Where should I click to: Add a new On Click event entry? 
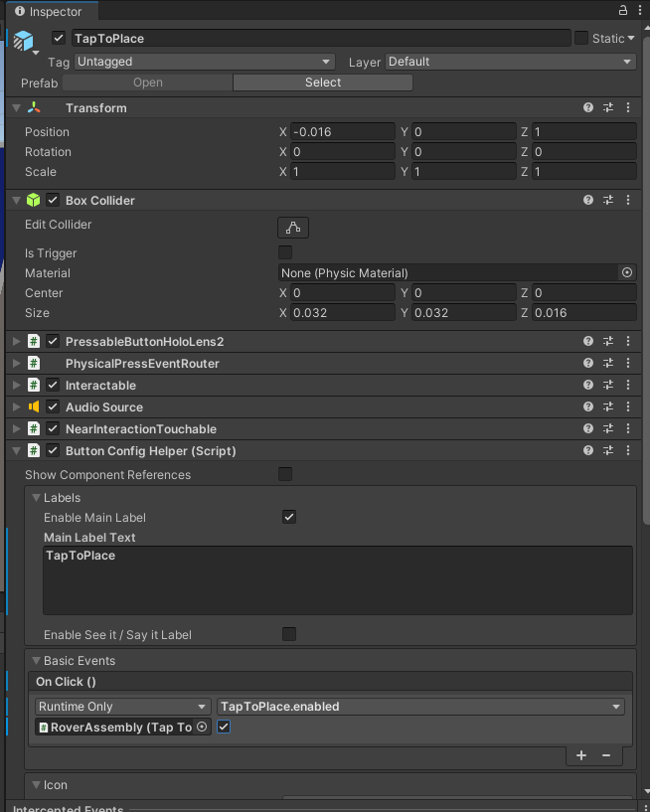[581, 755]
